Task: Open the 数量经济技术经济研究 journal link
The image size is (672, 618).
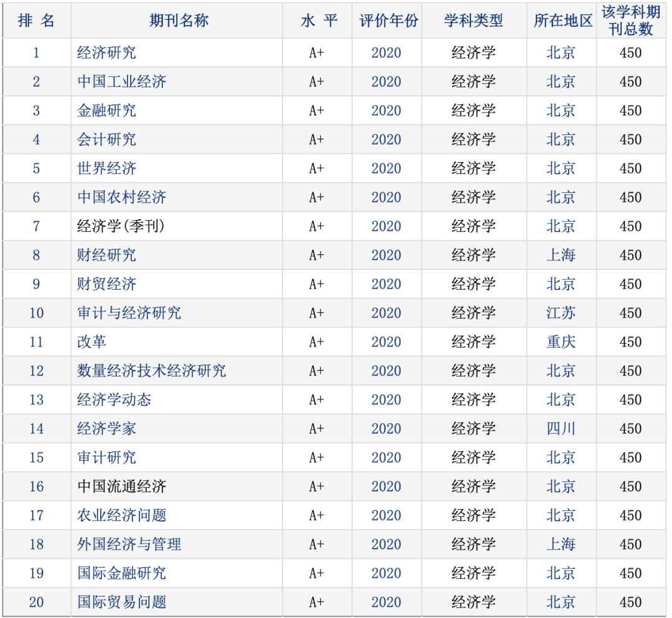Action: (151, 371)
